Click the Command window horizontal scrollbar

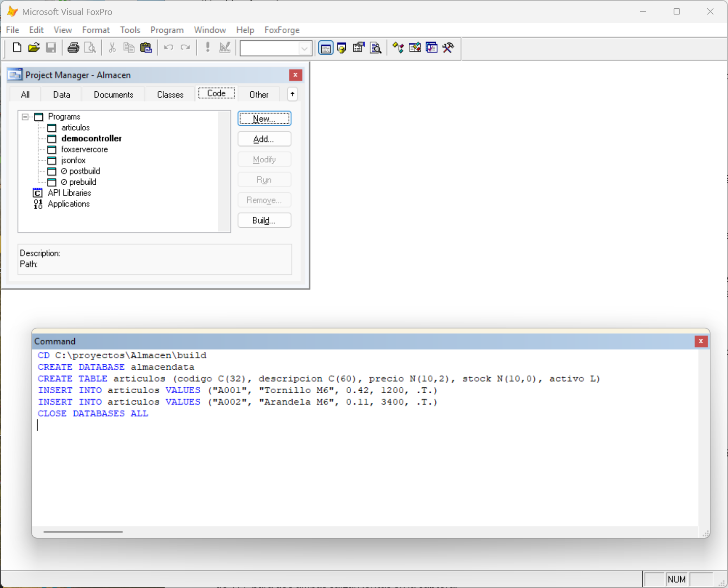pos(83,532)
